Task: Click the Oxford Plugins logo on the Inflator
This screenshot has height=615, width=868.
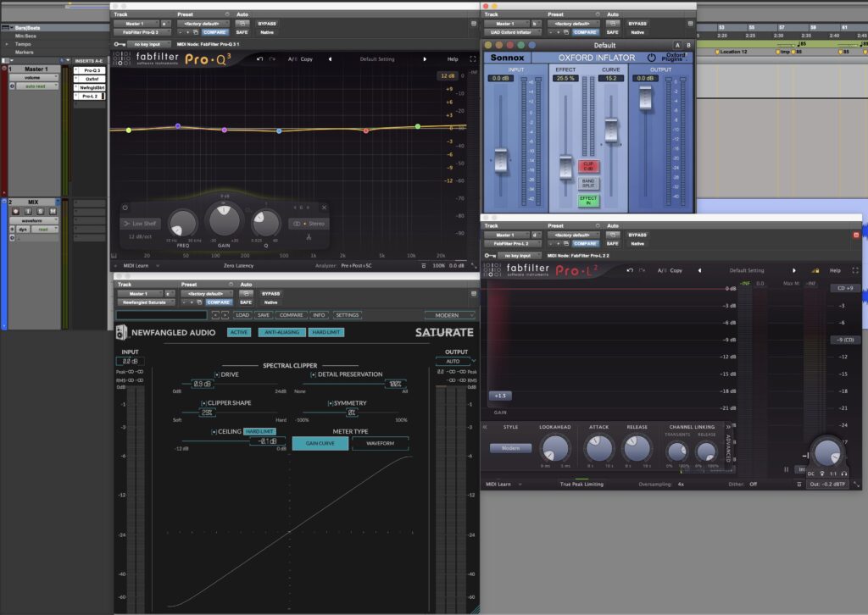Action: click(675, 58)
